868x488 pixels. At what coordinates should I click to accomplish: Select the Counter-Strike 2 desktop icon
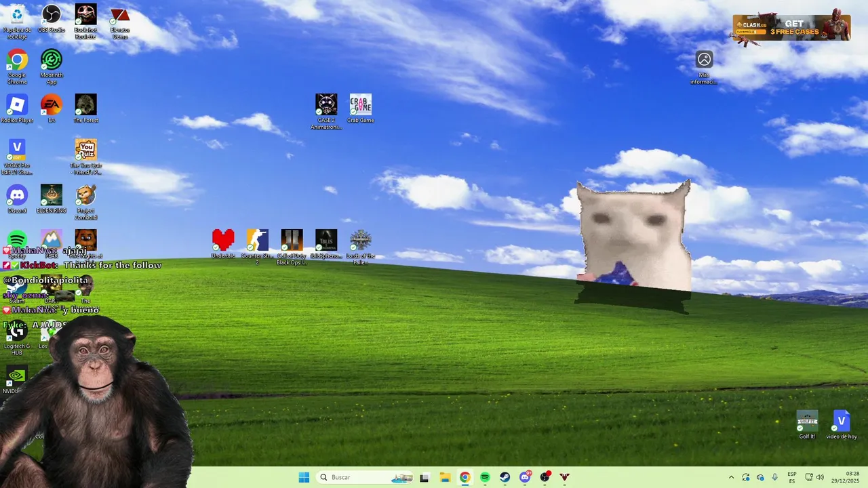[258, 247]
